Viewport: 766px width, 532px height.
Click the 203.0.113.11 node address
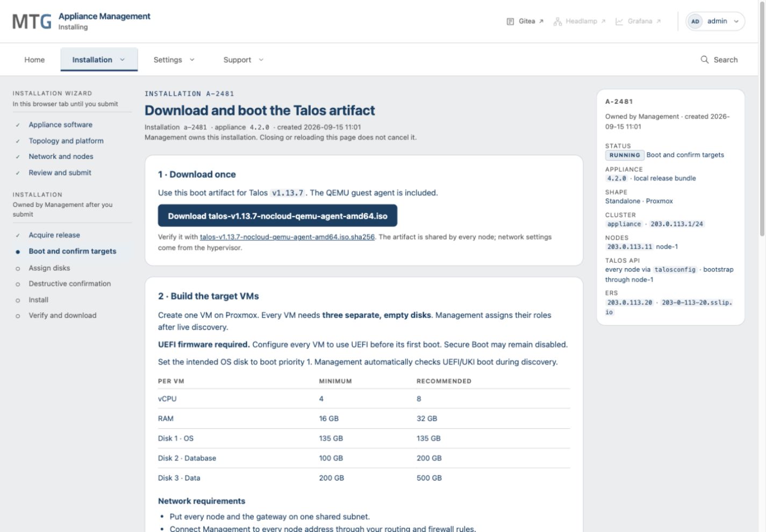click(x=629, y=247)
